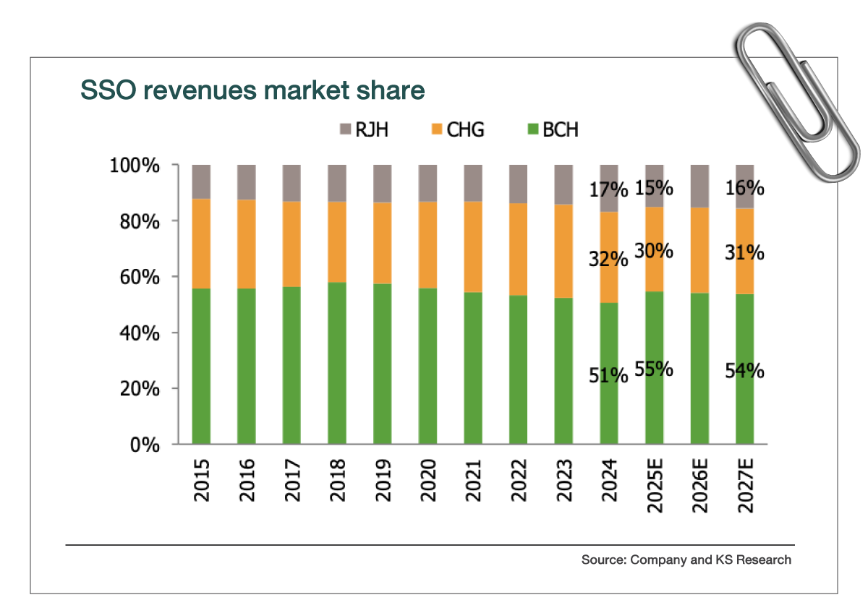Viewport: 868px width, 613px height.
Task: Click the green BCH legend swatch
Action: click(532, 130)
